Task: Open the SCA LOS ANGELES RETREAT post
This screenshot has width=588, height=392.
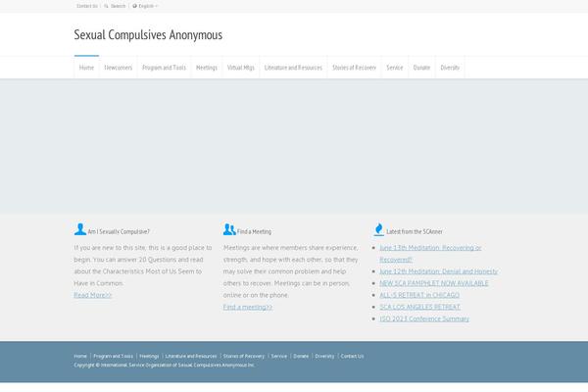Action: point(419,307)
